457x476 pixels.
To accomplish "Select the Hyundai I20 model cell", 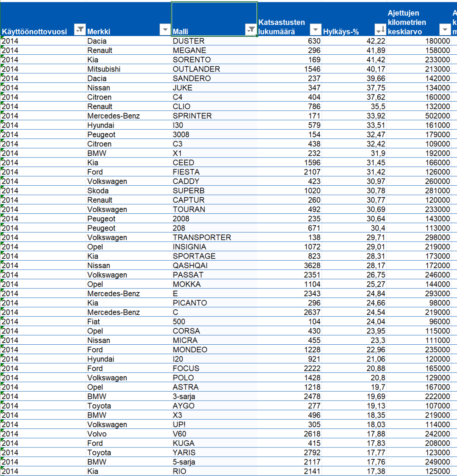I will point(214,359).
